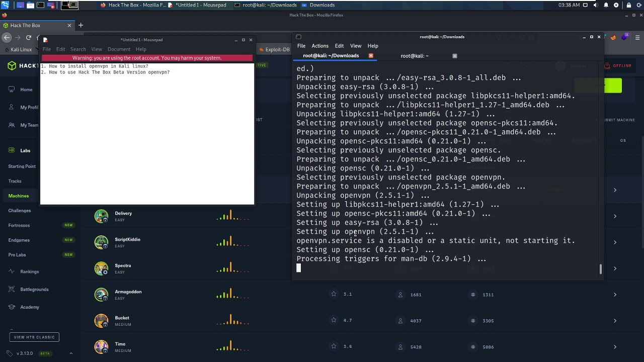Click the line 'How to install openvpn in Kali linux?'
This screenshot has height=362, width=644.
[99, 66]
